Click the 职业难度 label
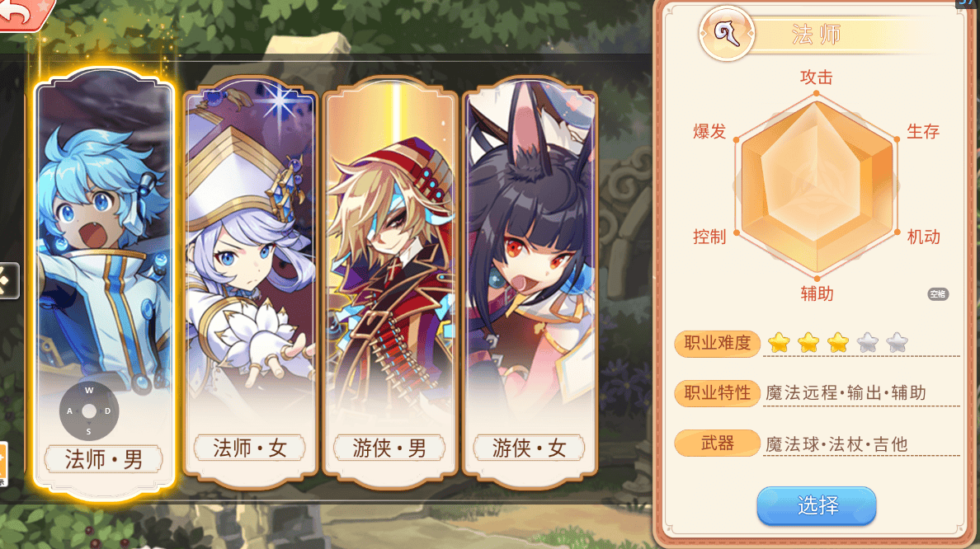The image size is (980, 549). pyautogui.click(x=718, y=344)
